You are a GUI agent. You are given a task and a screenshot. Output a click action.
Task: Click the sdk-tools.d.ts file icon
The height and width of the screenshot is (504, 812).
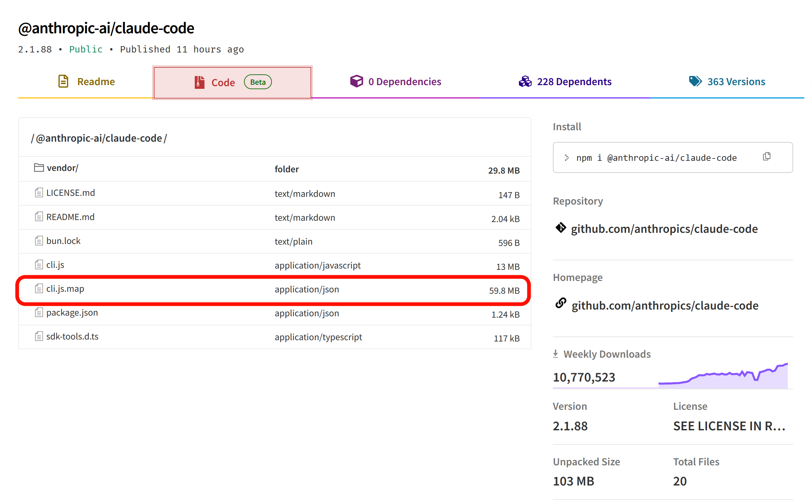[x=39, y=336]
